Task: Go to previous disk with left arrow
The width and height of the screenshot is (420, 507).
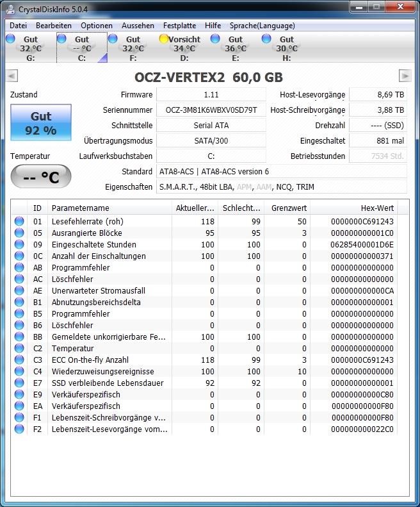Action: coord(12,76)
